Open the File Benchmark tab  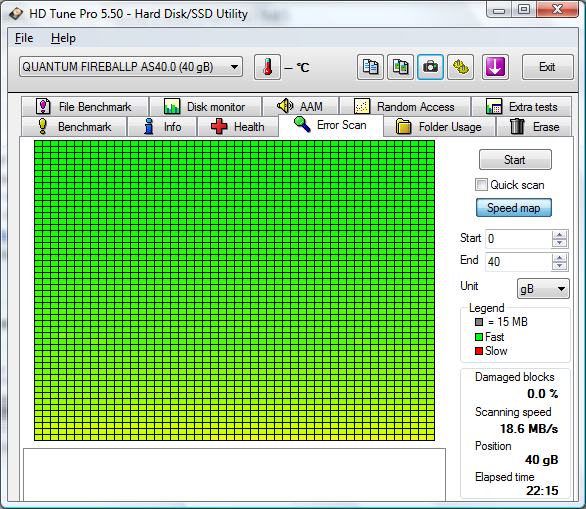pos(85,107)
